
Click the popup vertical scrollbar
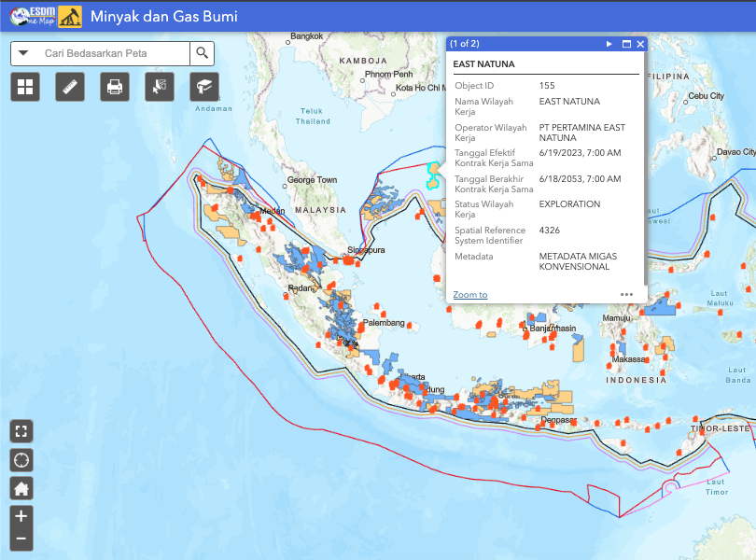[646, 169]
